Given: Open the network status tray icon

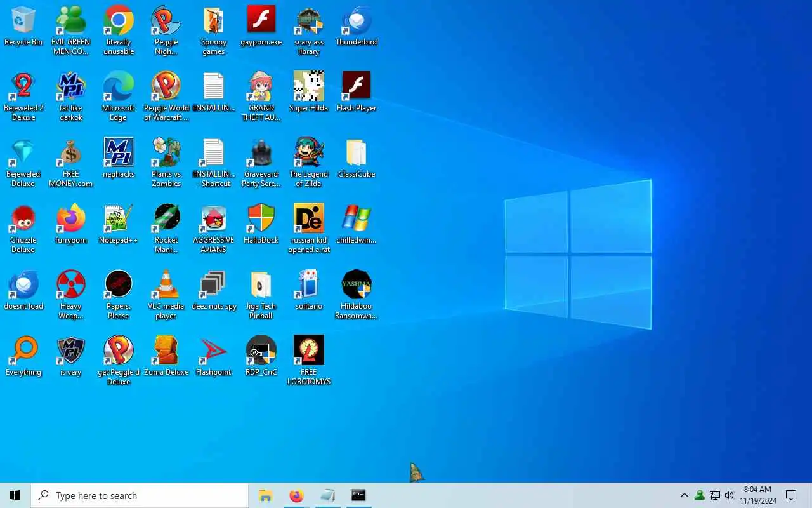Looking at the screenshot, I should [x=715, y=495].
